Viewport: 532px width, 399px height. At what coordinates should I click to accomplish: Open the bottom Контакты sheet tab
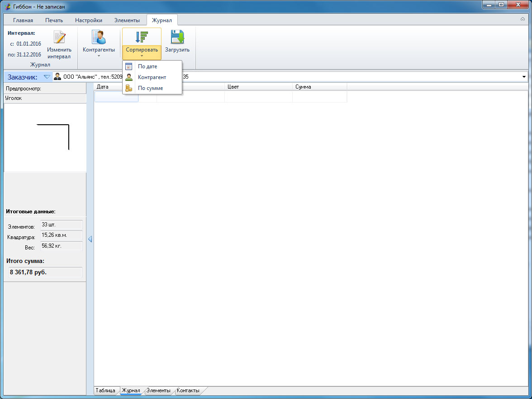click(x=188, y=390)
